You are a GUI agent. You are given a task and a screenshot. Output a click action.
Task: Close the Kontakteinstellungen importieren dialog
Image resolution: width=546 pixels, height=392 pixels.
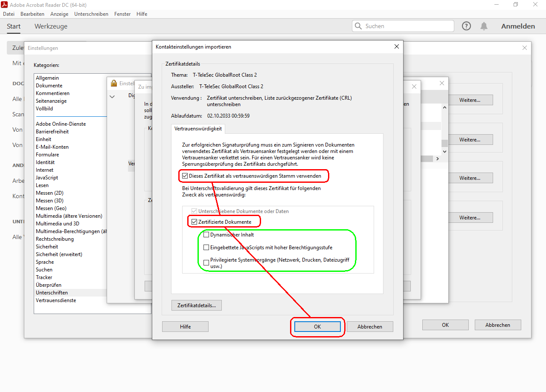coord(397,46)
